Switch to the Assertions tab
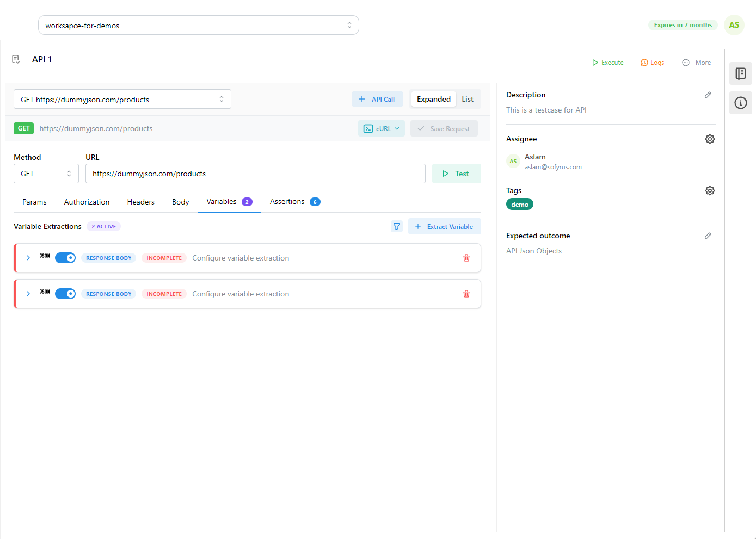Viewport: 756px width, 539px height. coord(287,201)
